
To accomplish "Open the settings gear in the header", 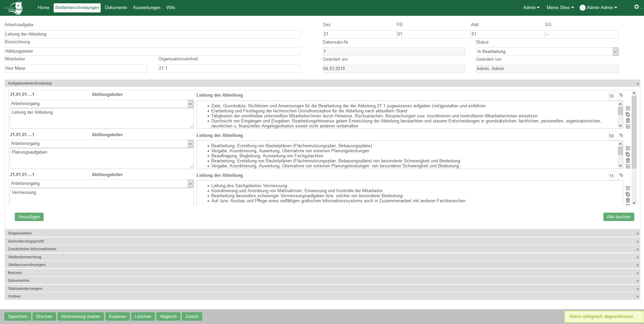I will 636,7.
